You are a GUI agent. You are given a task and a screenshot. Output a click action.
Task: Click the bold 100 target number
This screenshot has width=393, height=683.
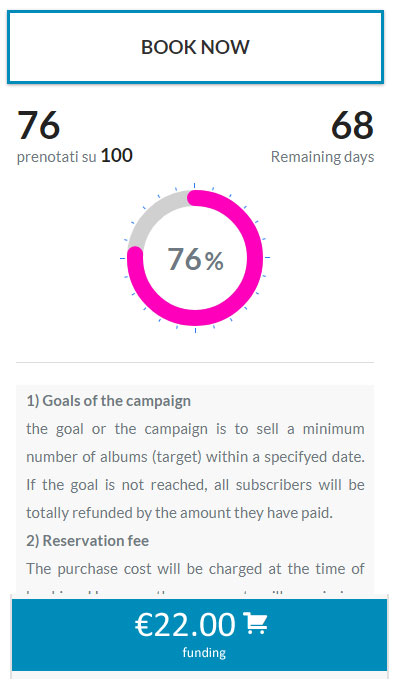pos(117,156)
